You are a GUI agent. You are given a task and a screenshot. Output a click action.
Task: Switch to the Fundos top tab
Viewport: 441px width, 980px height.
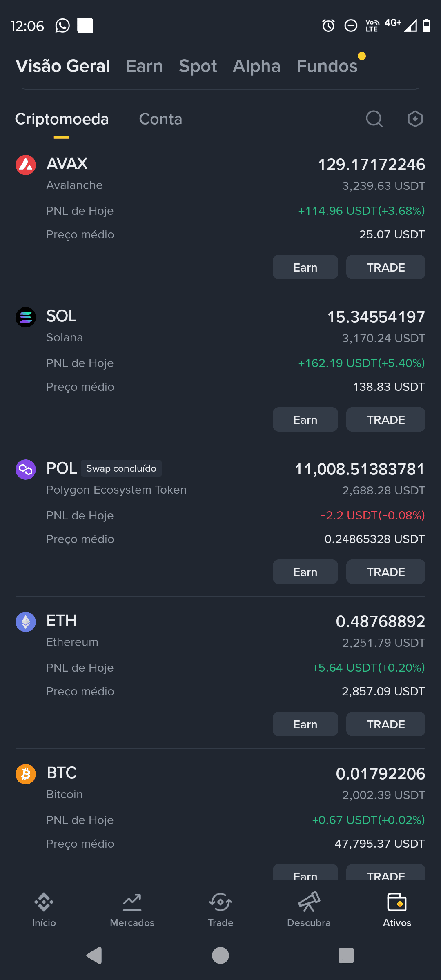[x=327, y=66]
